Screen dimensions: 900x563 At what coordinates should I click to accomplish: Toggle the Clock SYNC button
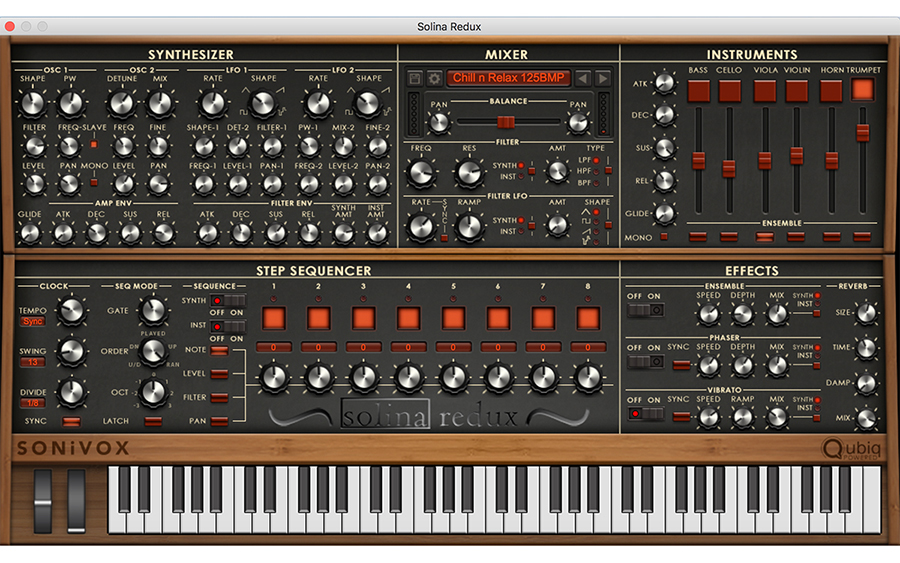(71, 421)
